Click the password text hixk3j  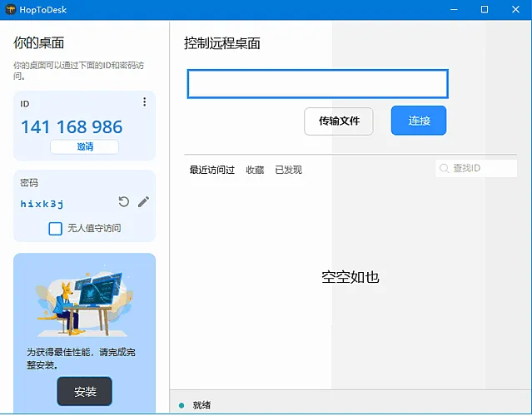pos(42,204)
